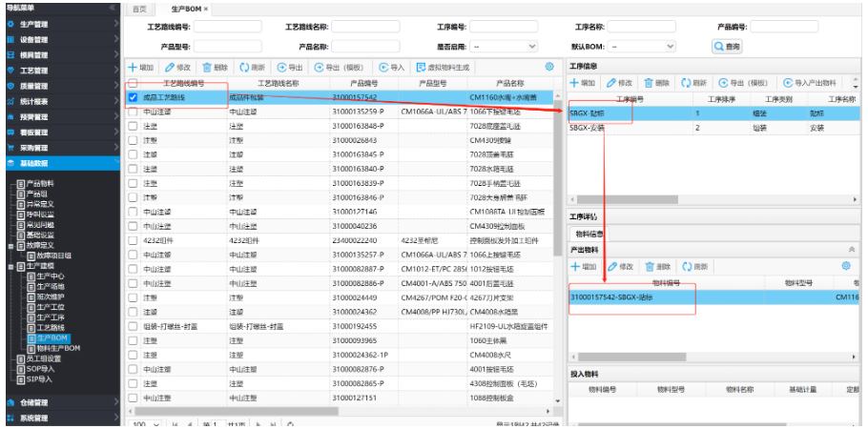Collapse the 产出物料 panel chevron
Screen dimensions: 868x429
(x=852, y=250)
